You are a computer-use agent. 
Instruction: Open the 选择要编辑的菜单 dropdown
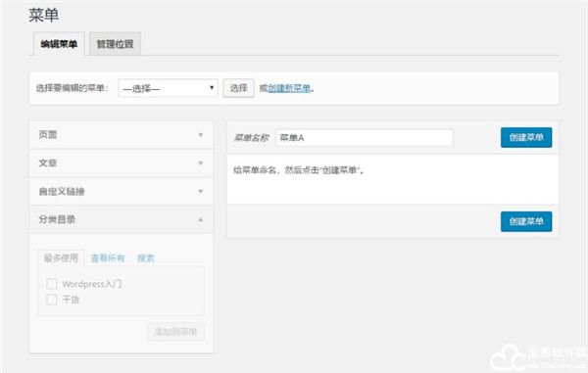(168, 88)
